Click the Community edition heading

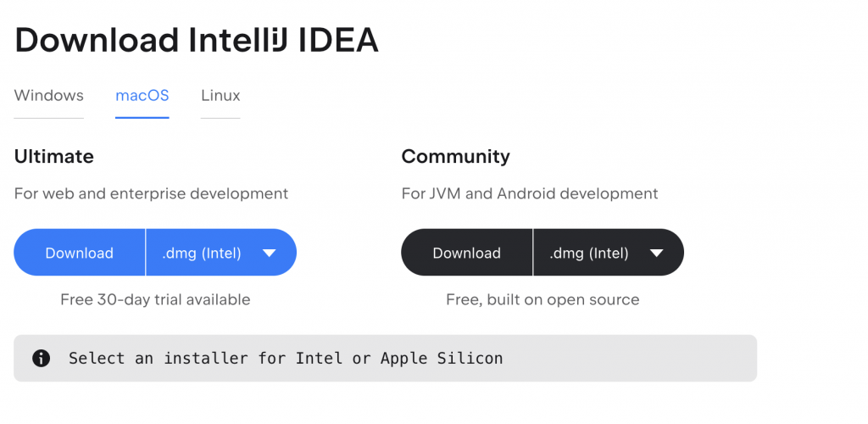[456, 157]
